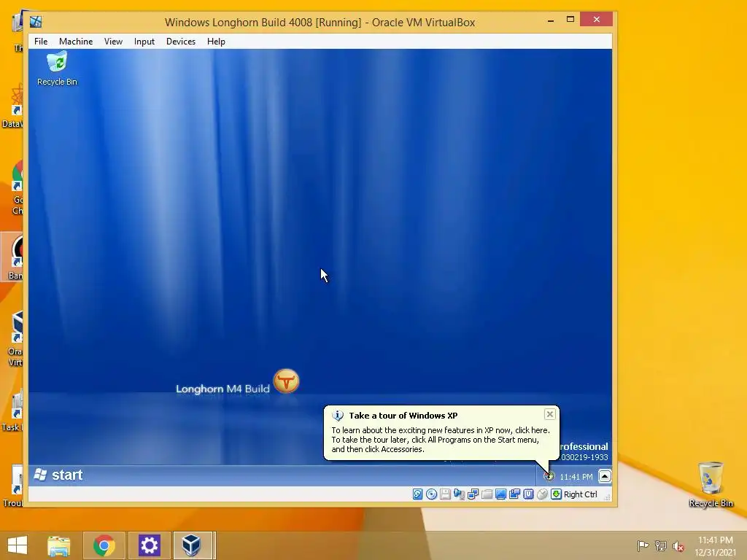Click the muted speaker tray icon
The height and width of the screenshot is (560, 747).
[678, 546]
